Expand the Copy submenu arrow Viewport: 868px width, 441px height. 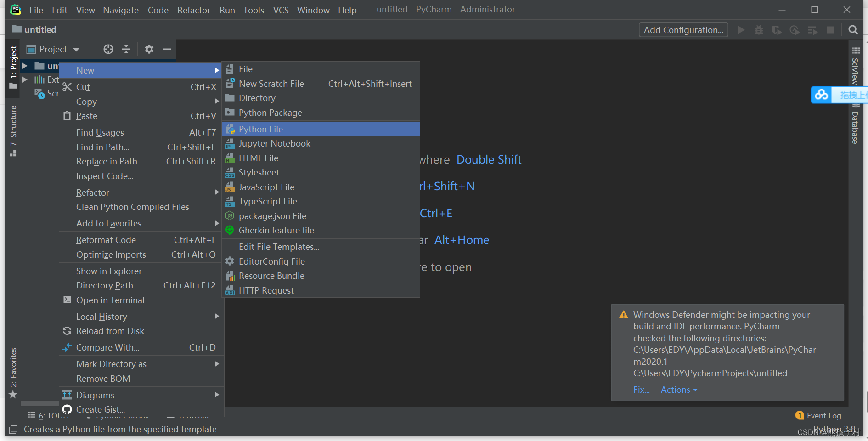coord(217,101)
